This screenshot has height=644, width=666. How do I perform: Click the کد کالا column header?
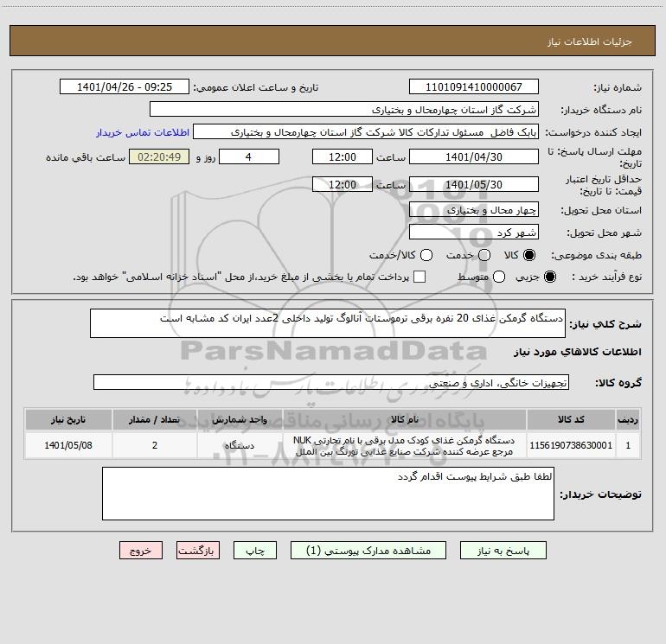pos(571,420)
